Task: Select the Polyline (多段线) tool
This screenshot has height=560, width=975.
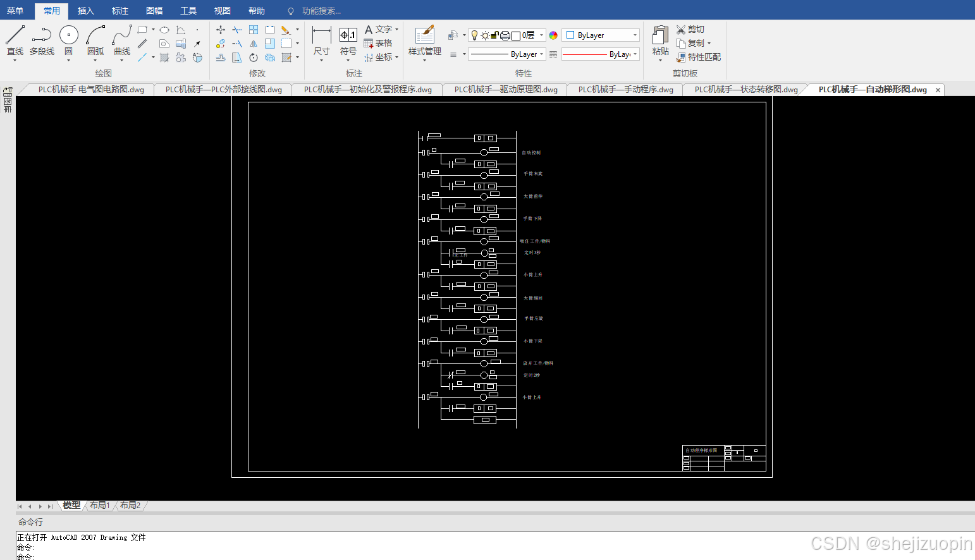Action: [42, 41]
